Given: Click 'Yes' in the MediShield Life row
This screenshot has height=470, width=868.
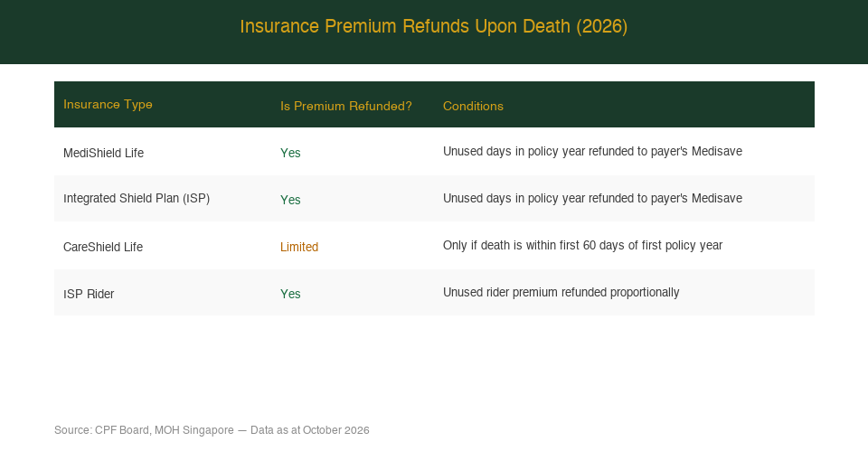Looking at the screenshot, I should (290, 153).
